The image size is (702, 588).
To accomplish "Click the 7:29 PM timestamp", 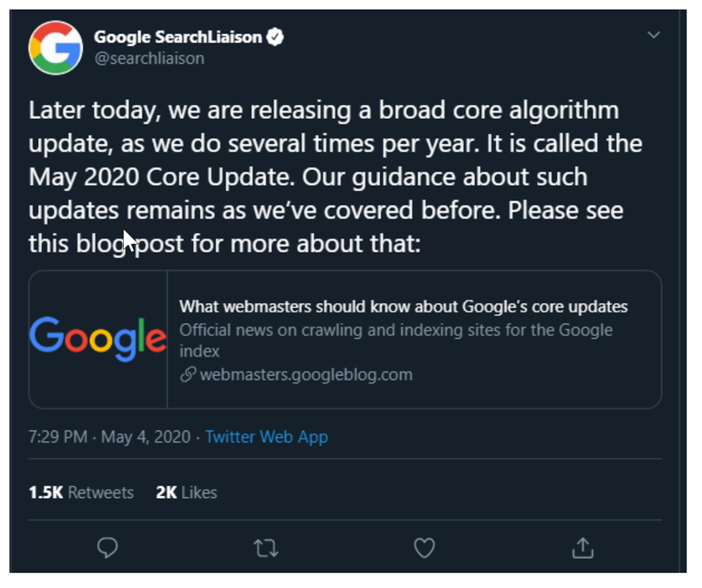I will tap(58, 437).
